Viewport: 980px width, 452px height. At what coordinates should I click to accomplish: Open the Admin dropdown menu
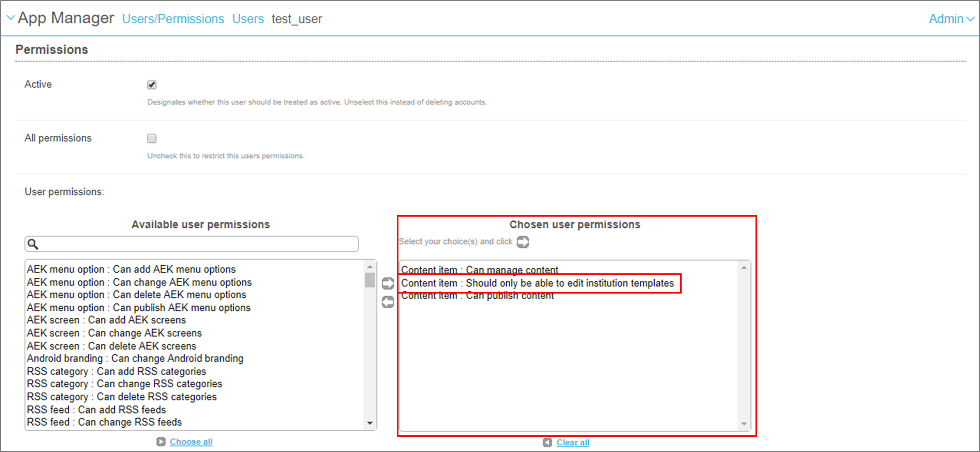[951, 19]
